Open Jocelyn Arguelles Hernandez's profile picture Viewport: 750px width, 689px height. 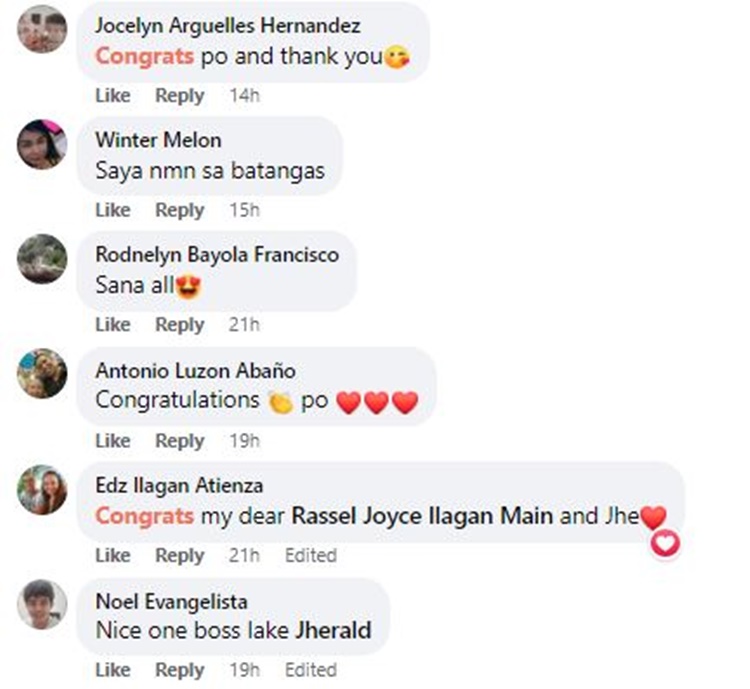42,28
